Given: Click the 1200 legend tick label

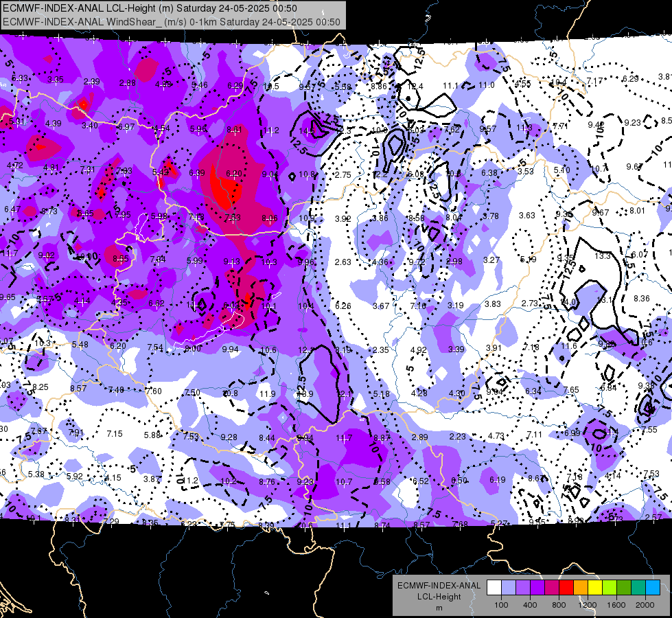Looking at the screenshot, I should [588, 605].
